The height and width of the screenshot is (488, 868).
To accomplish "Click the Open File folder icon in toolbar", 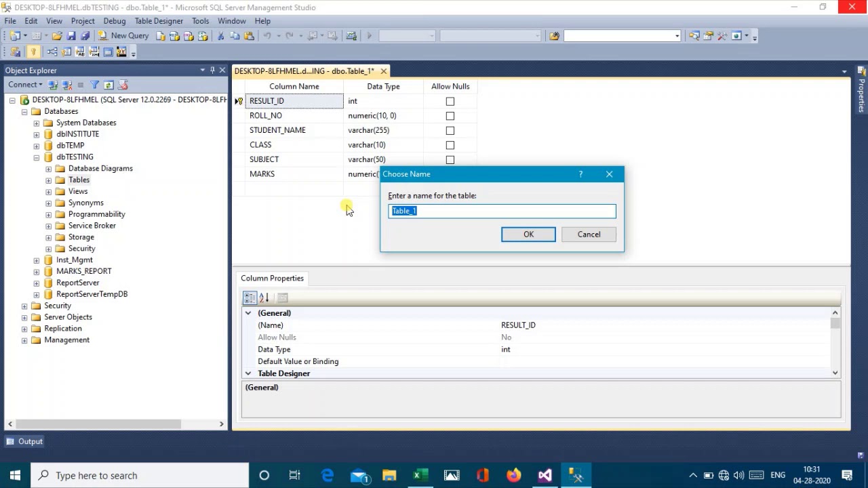I will click(57, 36).
